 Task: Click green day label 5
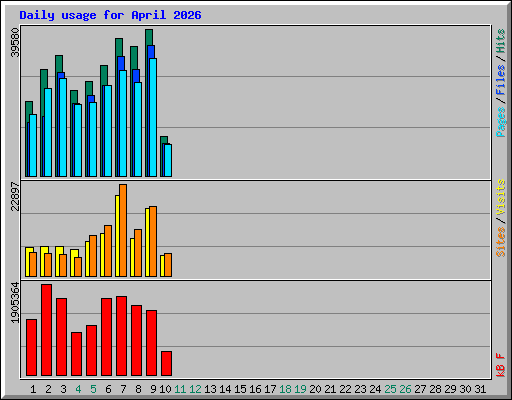[93, 389]
